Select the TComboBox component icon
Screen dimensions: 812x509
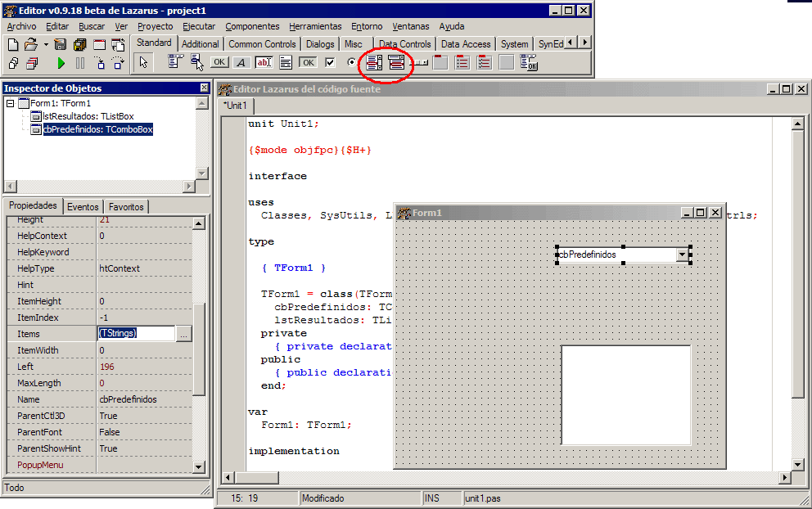pyautogui.click(x=396, y=62)
